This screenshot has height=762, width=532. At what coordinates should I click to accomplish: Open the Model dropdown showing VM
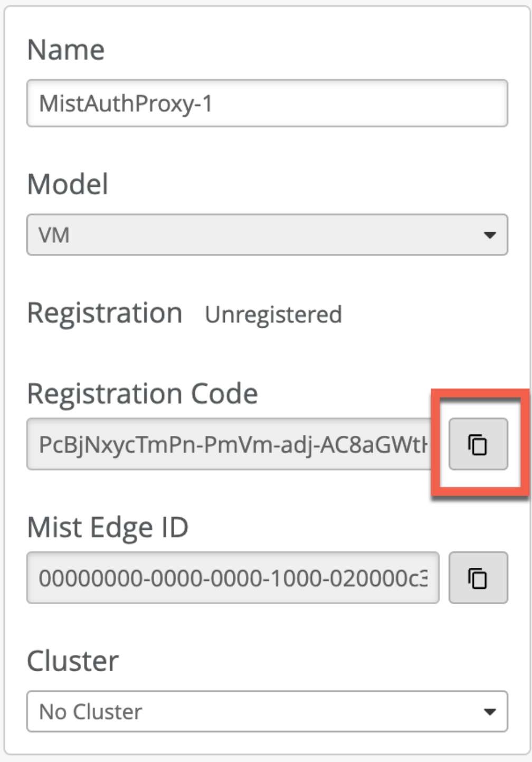coord(267,235)
